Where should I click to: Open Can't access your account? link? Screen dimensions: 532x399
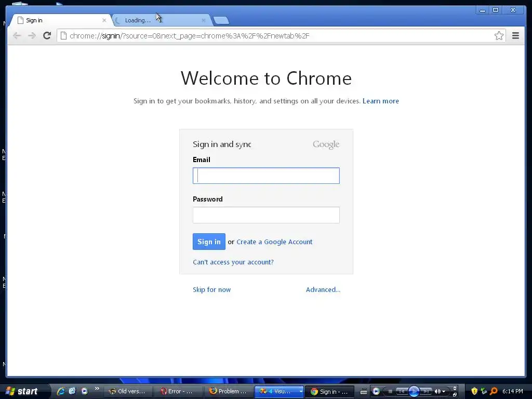tap(233, 262)
